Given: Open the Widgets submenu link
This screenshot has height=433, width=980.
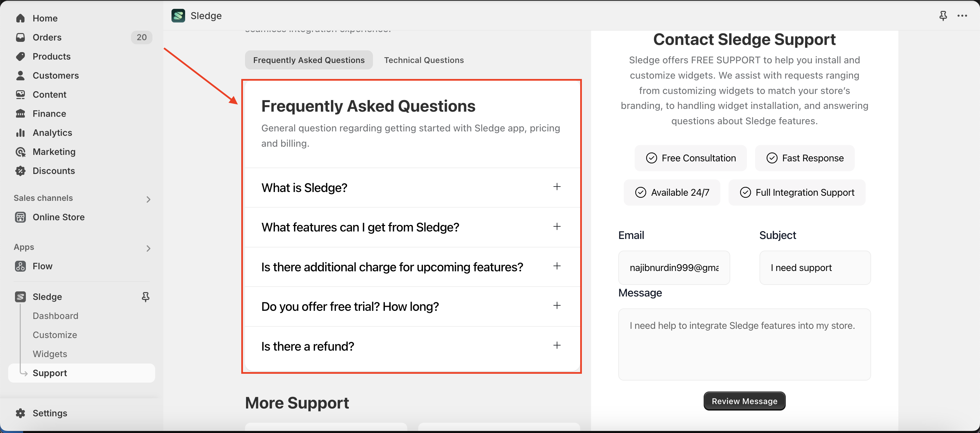Looking at the screenshot, I should (x=50, y=354).
